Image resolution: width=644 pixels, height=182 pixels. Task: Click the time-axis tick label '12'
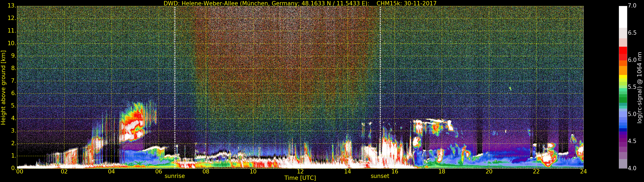[x=300, y=172]
